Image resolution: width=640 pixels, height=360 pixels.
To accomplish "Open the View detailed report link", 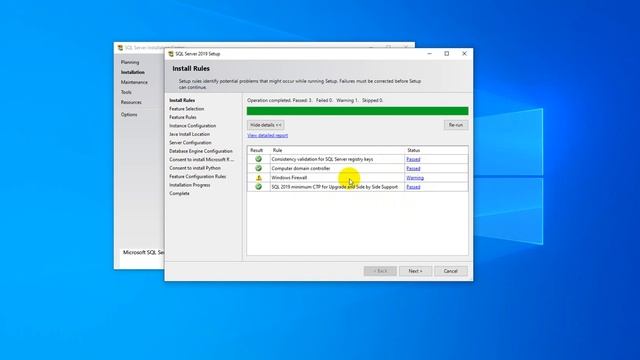I will (267, 136).
